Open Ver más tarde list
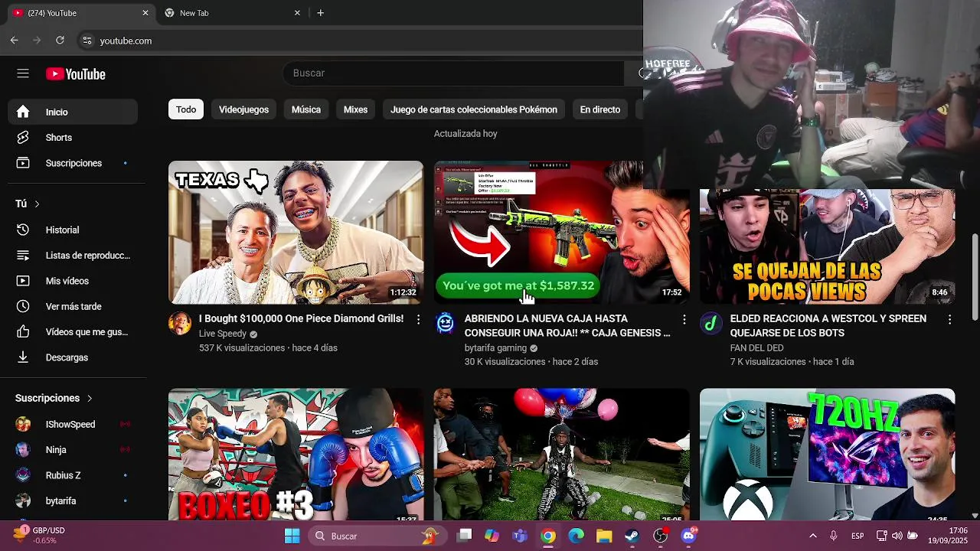 click(x=73, y=306)
